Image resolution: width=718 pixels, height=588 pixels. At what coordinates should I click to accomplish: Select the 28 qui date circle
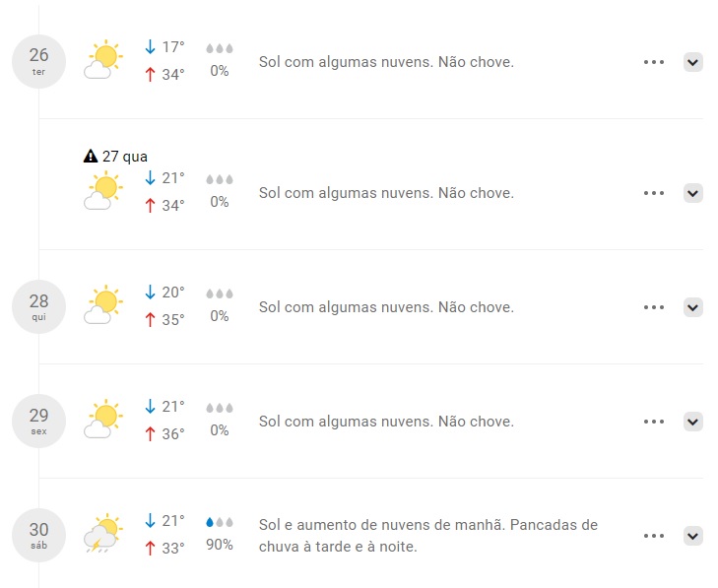pyautogui.click(x=38, y=305)
